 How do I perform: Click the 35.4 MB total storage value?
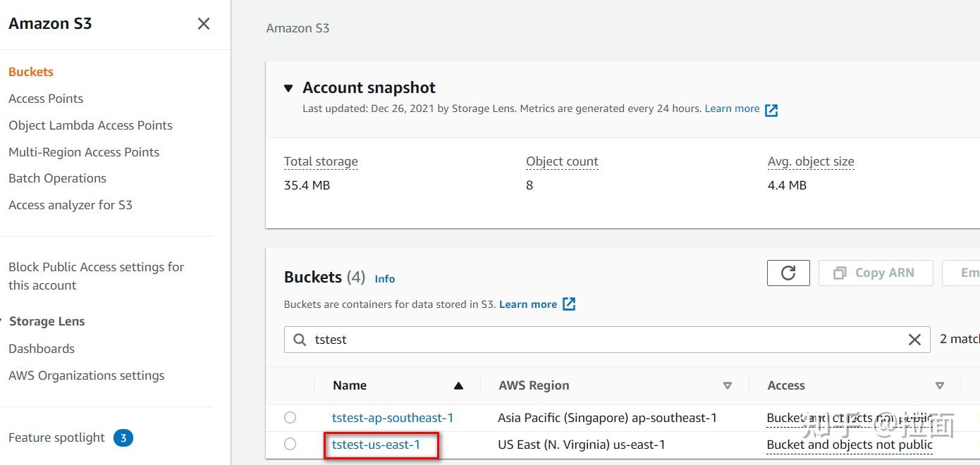(x=307, y=185)
